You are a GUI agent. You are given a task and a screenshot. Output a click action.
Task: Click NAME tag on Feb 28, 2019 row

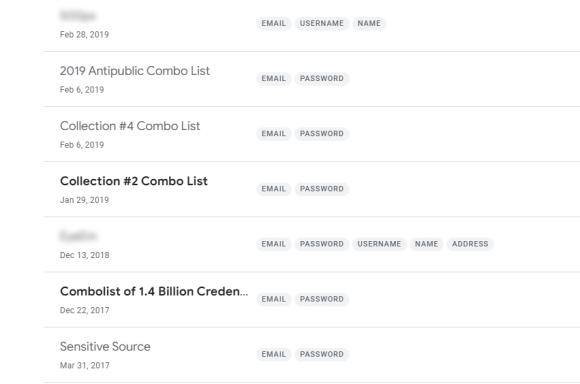pos(369,23)
